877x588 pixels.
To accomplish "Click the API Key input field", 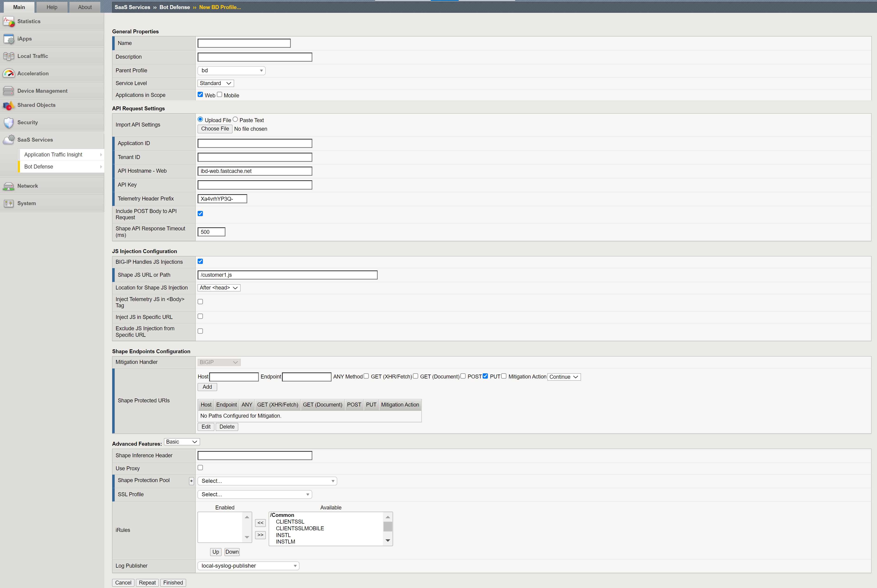I will 255,185.
